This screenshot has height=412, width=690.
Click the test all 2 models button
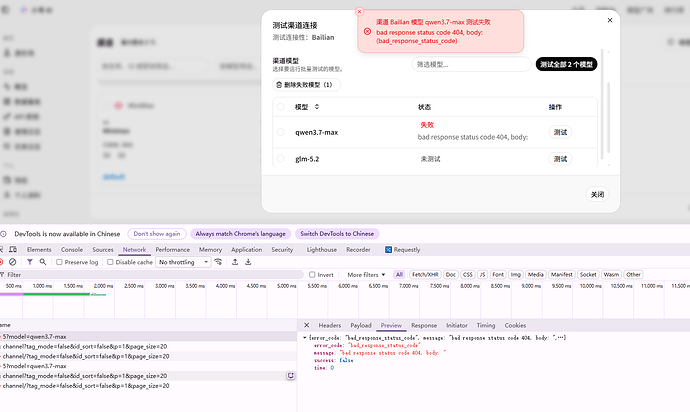[566, 64]
